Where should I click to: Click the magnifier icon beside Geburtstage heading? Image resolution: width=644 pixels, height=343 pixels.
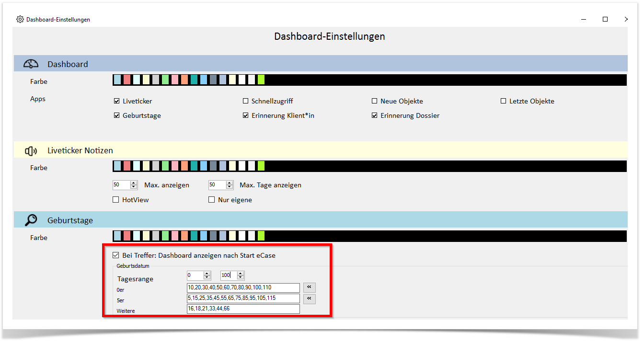(x=31, y=220)
